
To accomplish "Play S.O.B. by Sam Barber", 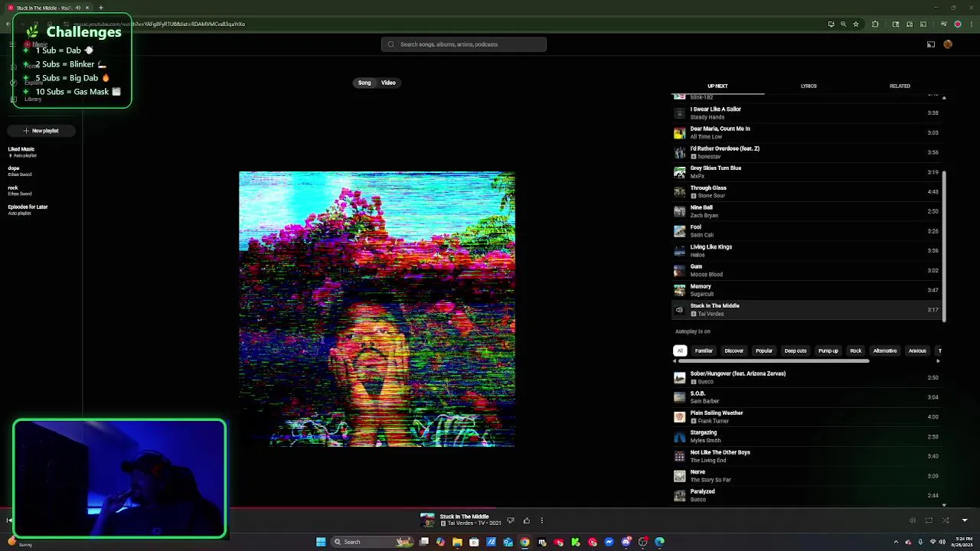I will tap(805, 397).
